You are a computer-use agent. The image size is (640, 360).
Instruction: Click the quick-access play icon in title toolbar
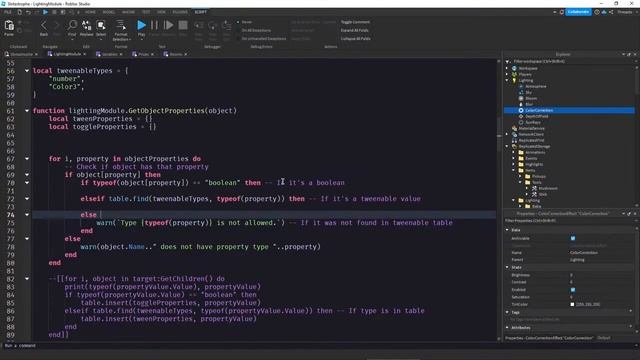click(x=45, y=12)
